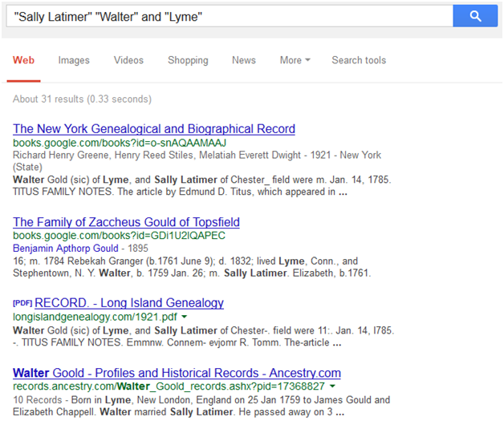Open Walter Goold Ancestry.com result
The image size is (504, 437).
[x=177, y=373]
